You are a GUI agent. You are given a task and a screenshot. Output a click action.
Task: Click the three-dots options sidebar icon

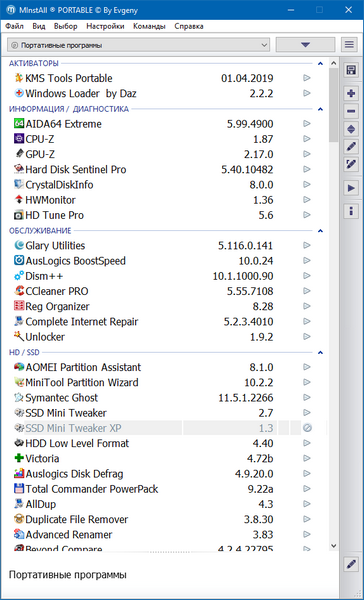(351, 211)
